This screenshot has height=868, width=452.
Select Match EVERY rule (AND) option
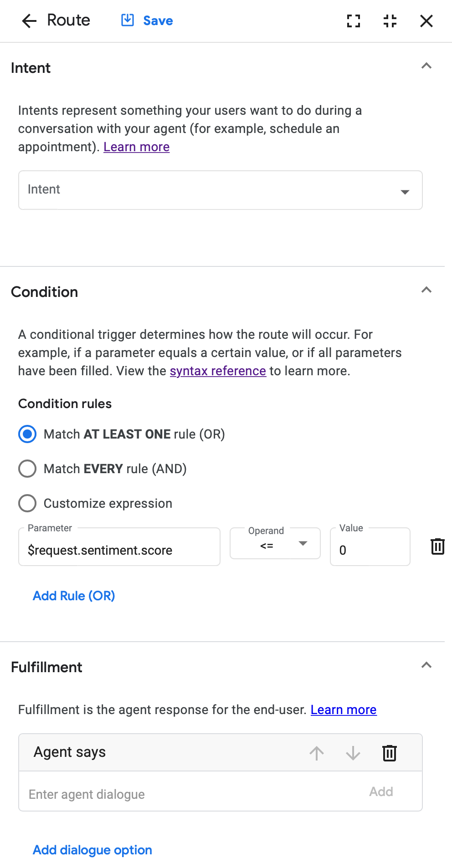pos(27,469)
